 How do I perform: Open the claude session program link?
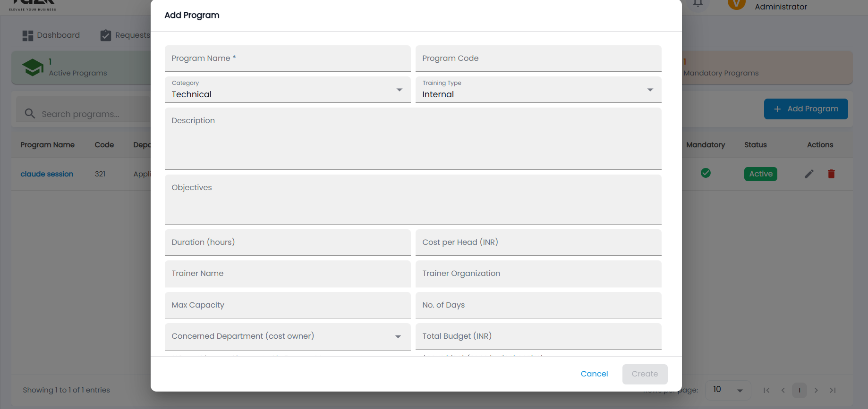[x=47, y=174]
